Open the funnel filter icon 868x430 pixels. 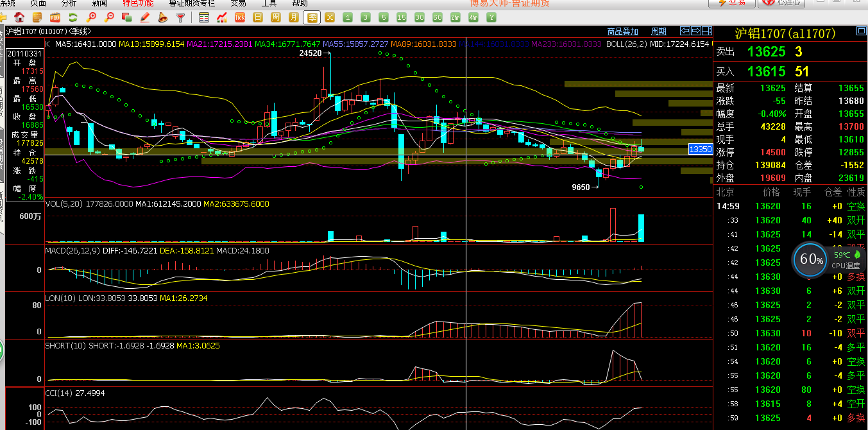181,17
